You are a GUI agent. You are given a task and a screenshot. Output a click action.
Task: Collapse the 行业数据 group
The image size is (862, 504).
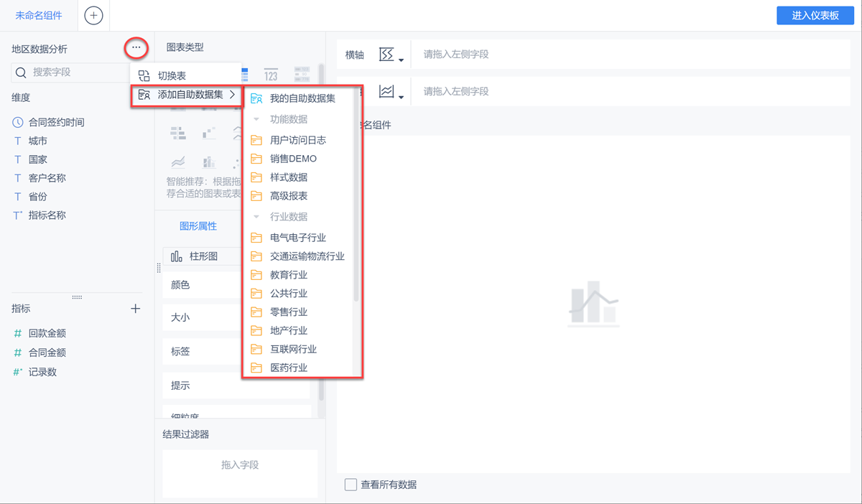point(256,217)
